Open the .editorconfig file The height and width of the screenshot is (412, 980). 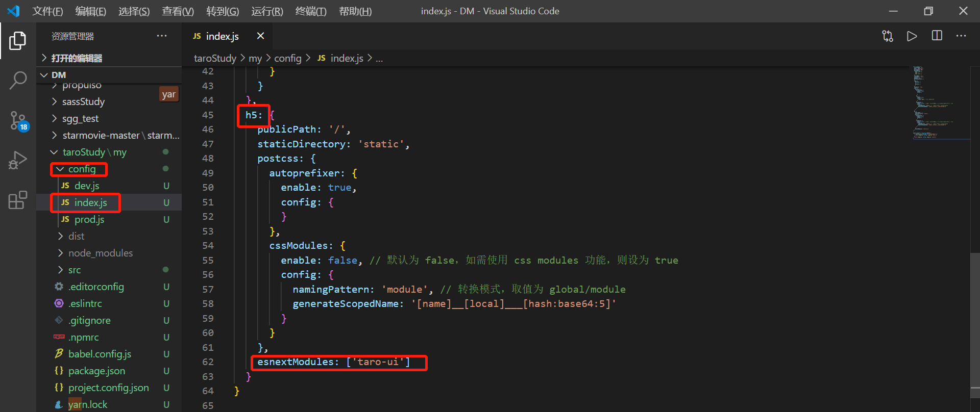(x=109, y=287)
